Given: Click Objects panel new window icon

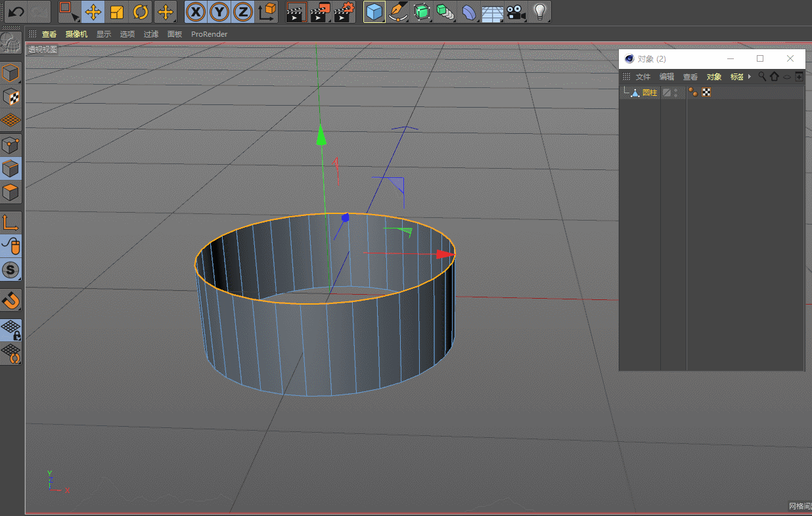Looking at the screenshot, I should tap(799, 77).
